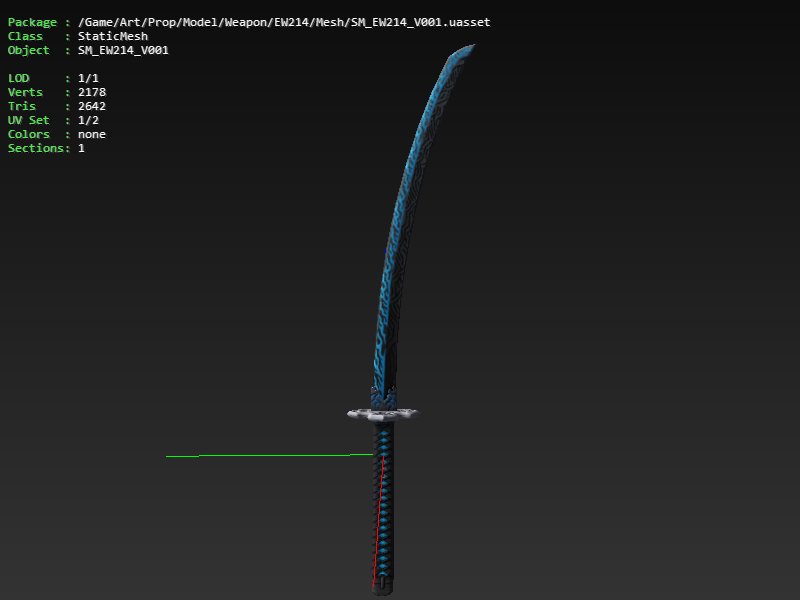Click the "UV Set" label
The image size is (800, 600).
coord(29,120)
